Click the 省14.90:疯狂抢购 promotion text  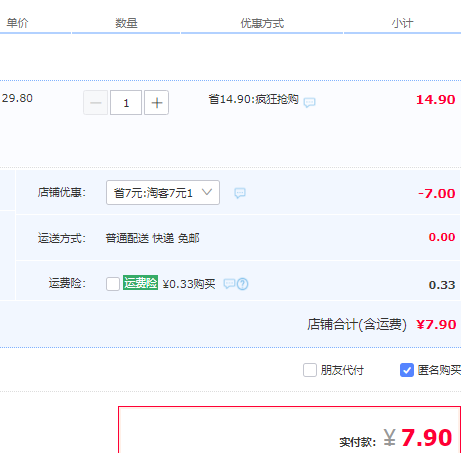(253, 99)
